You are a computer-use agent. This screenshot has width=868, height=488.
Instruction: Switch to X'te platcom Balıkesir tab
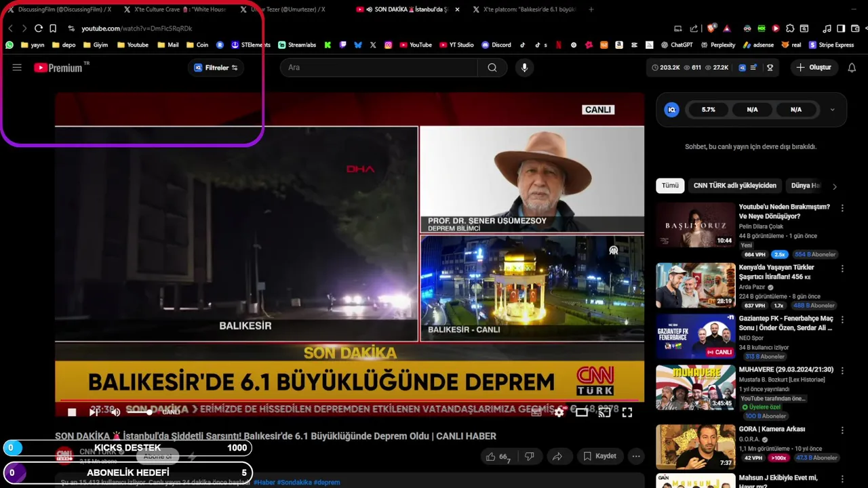(x=526, y=9)
